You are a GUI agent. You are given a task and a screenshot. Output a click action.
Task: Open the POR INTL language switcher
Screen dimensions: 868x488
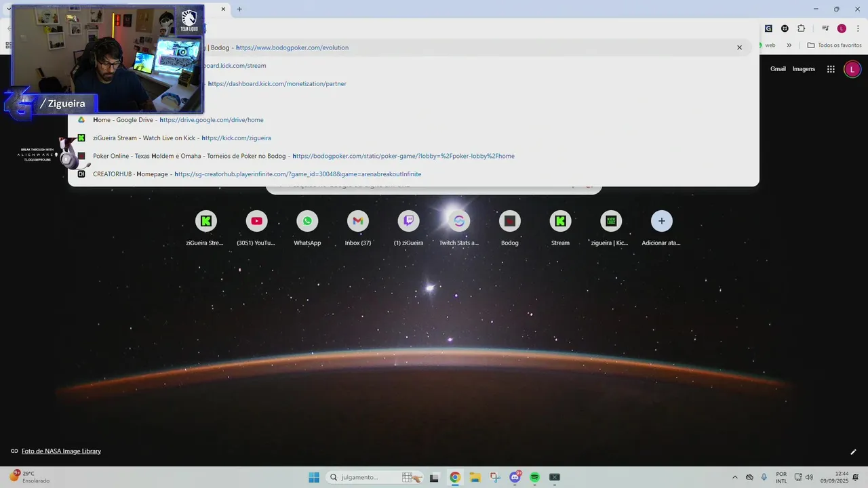pyautogui.click(x=781, y=477)
